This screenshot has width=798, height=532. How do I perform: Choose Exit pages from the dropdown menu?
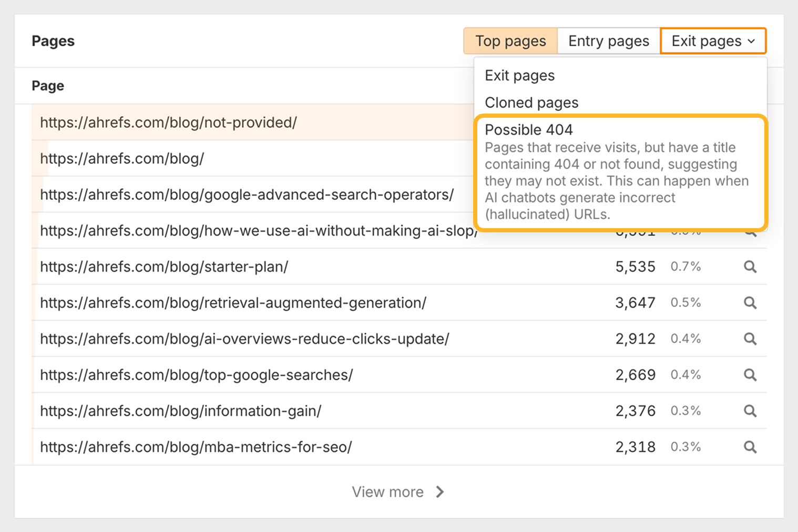point(519,76)
